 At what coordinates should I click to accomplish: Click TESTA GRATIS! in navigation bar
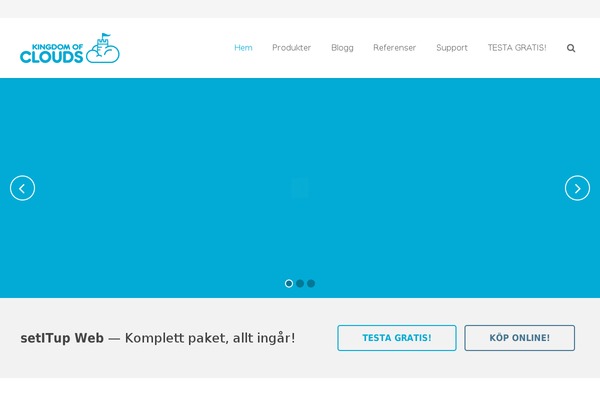click(x=517, y=48)
